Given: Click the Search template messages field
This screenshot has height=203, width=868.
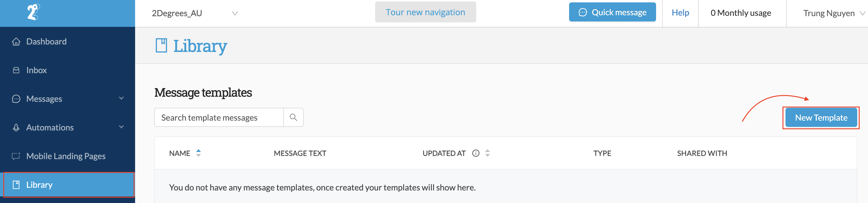Looking at the screenshot, I should (x=219, y=117).
